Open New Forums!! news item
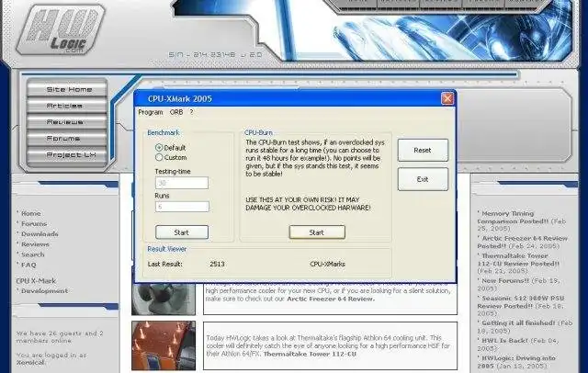The image size is (588, 373). coord(505,281)
